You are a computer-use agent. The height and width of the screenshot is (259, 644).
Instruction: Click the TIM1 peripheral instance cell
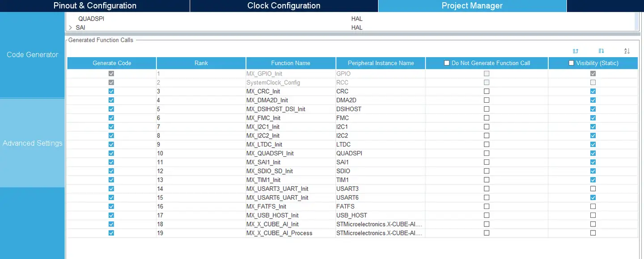381,180
